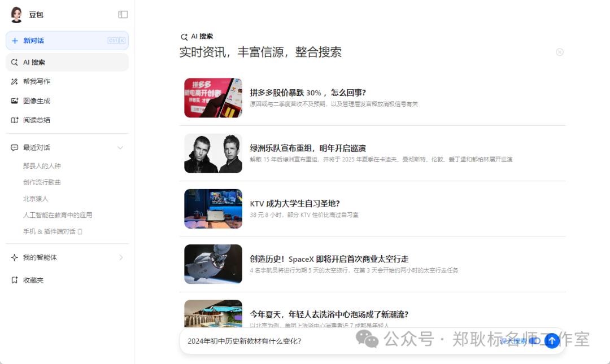Click the 豆包 avatar picture
The image size is (610, 364).
click(16, 15)
